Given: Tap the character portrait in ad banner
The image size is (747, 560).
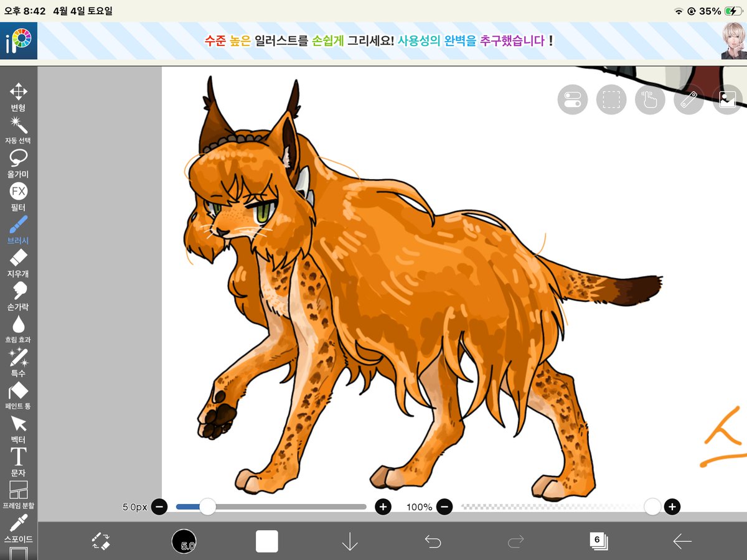Looking at the screenshot, I should point(734,41).
